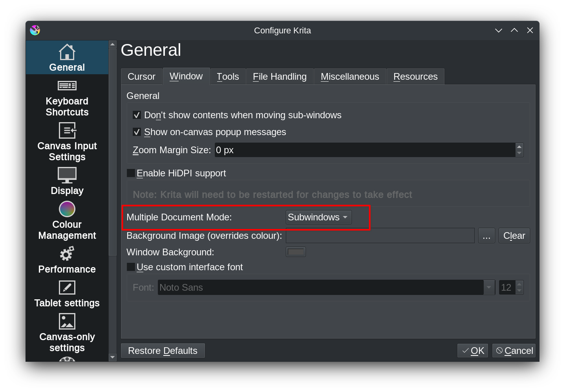Image resolution: width=565 pixels, height=392 pixels.
Task: Switch to the Cursor tab
Action: click(x=141, y=77)
